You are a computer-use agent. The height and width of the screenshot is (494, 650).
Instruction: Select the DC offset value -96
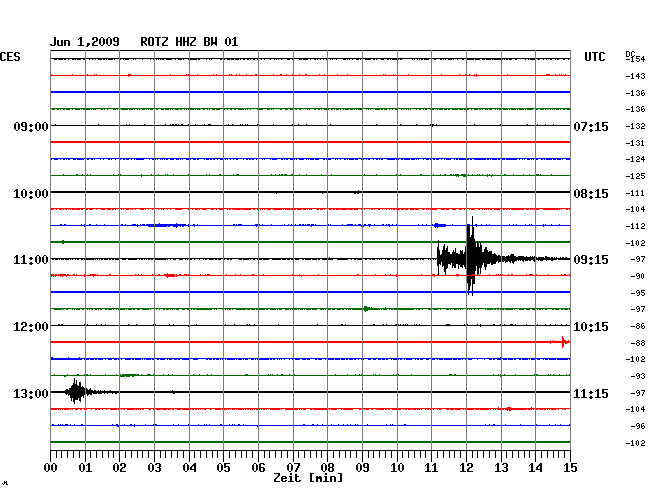point(638,426)
